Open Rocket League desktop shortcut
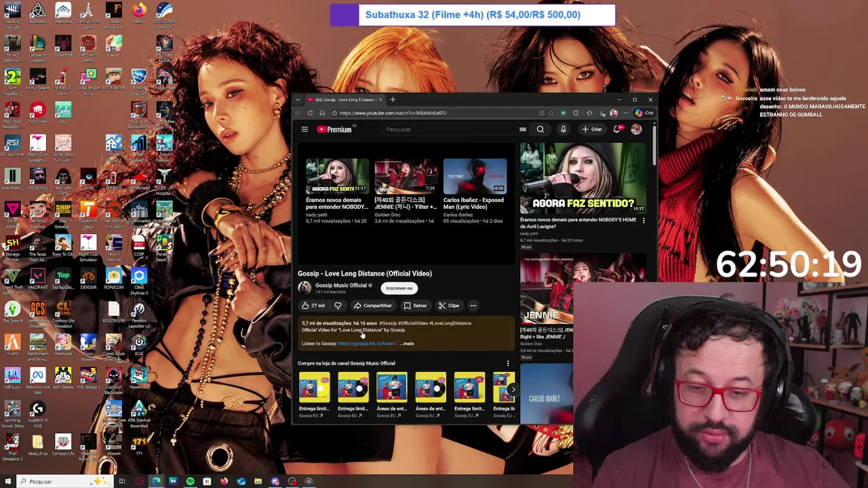Viewport: 868px width, 488px height. (139, 80)
